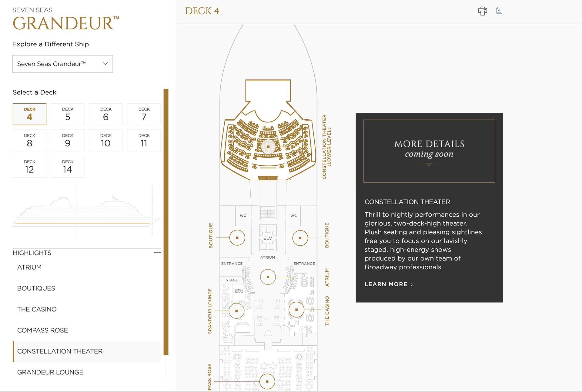
Task: Switch to Deck 11
Action: tap(144, 141)
